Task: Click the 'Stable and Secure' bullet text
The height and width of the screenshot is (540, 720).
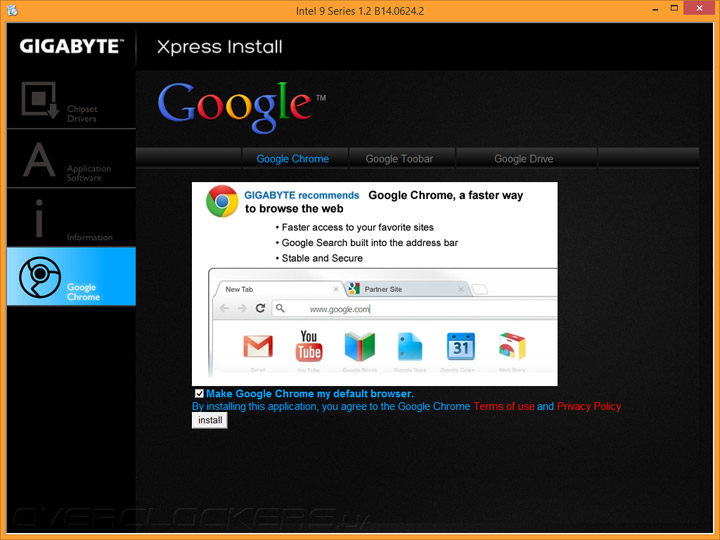Action: [322, 258]
